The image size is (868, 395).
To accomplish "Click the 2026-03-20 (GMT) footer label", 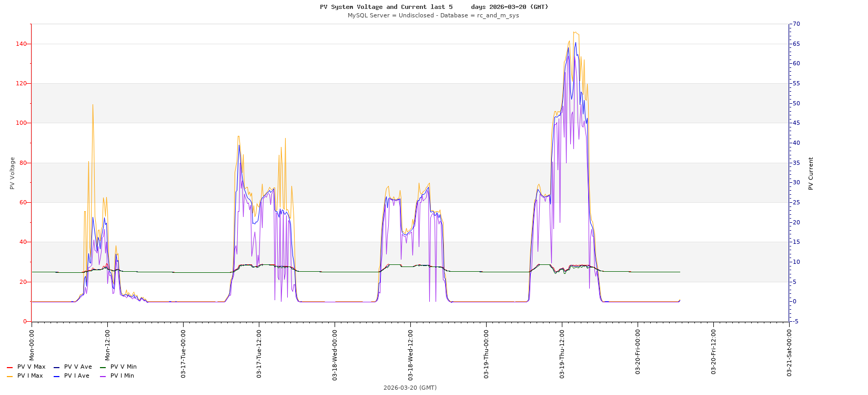I will pyautogui.click(x=410, y=388).
